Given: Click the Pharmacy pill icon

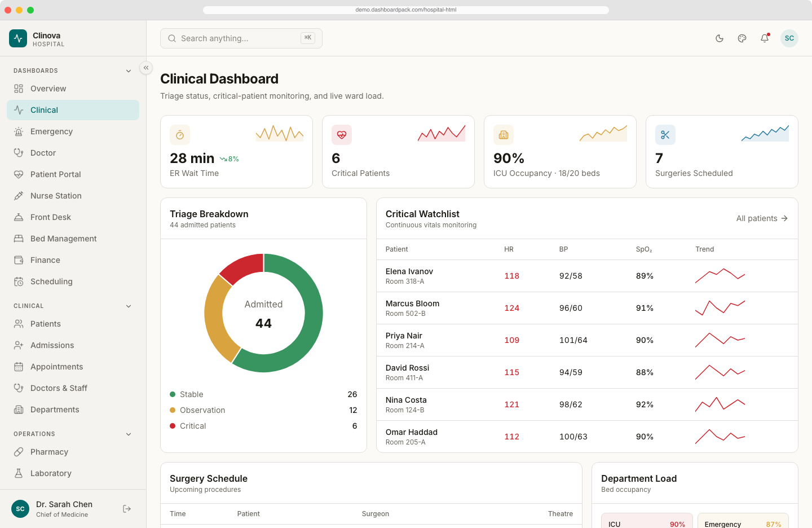Looking at the screenshot, I should [19, 452].
